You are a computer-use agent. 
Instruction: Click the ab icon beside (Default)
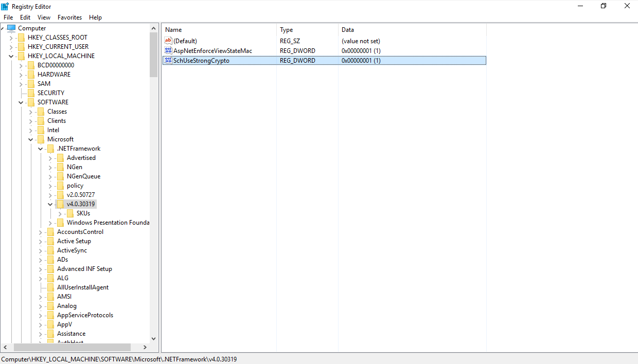(168, 41)
